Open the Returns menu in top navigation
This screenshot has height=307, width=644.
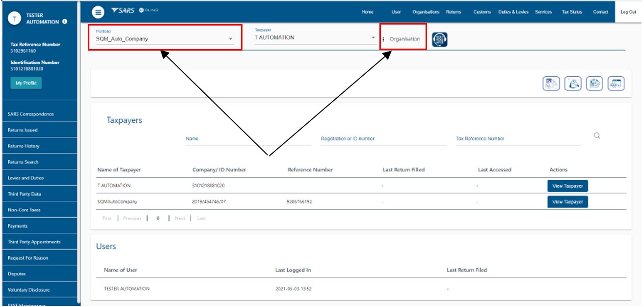(x=454, y=12)
